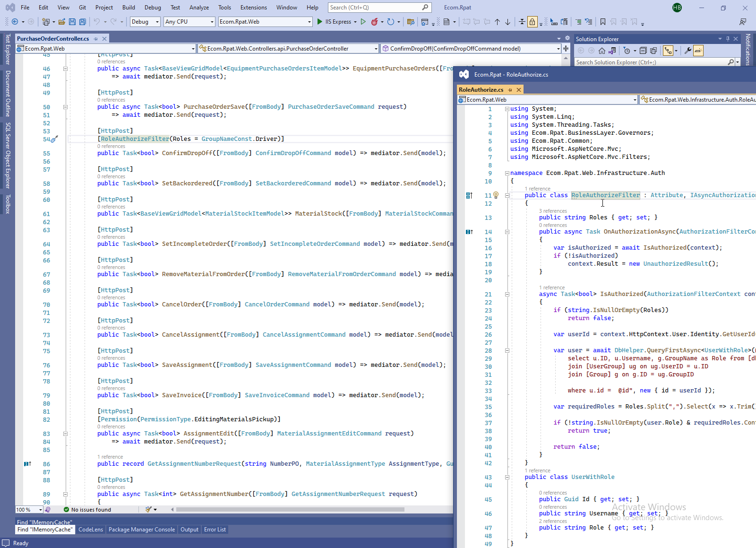
Task: Click the Home icon in Solution Explorer
Action: tap(601, 51)
